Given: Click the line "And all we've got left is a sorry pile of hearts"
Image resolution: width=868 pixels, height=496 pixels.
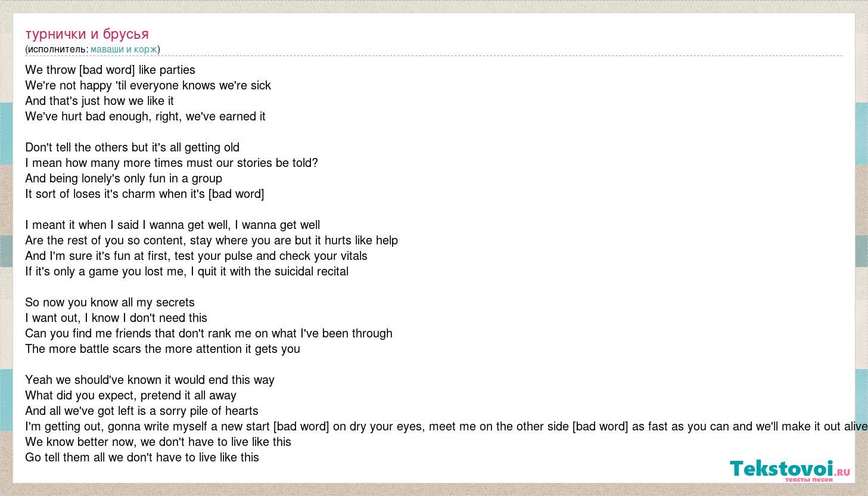Looking at the screenshot, I should (x=142, y=411).
